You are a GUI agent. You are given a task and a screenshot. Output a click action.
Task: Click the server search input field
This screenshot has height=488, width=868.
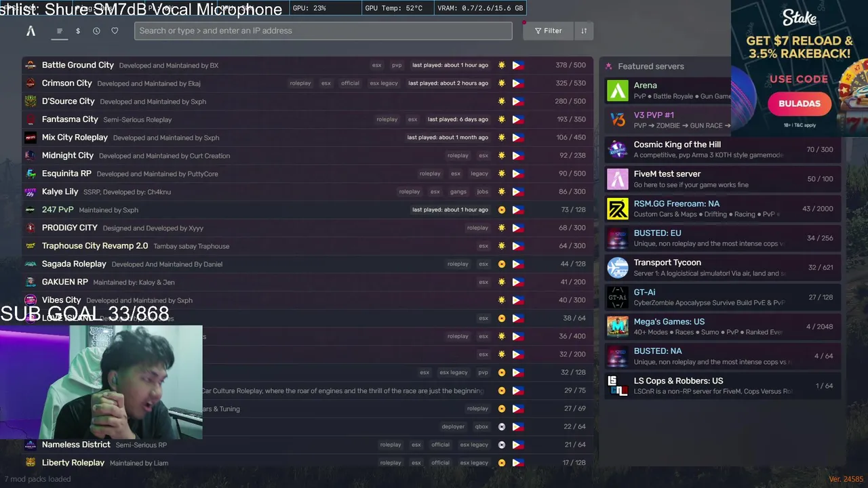pos(323,30)
